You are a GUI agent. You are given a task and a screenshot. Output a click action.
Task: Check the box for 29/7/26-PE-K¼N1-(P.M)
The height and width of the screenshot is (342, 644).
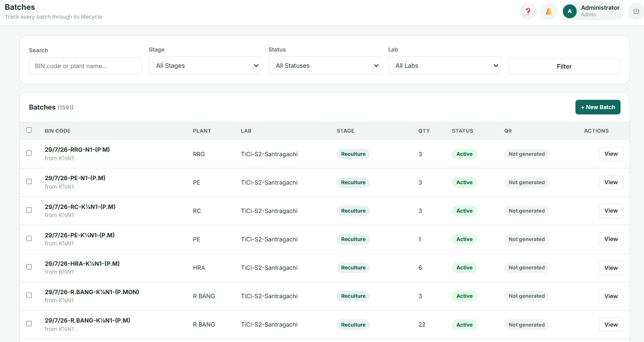pos(29,238)
